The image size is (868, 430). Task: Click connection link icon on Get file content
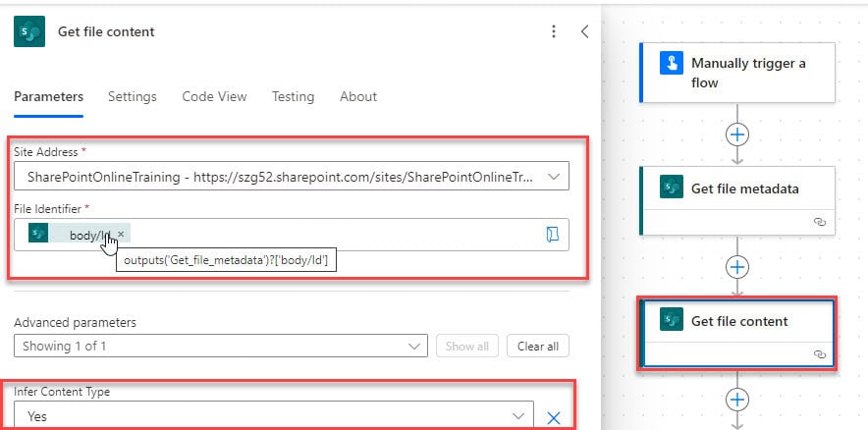click(x=820, y=354)
